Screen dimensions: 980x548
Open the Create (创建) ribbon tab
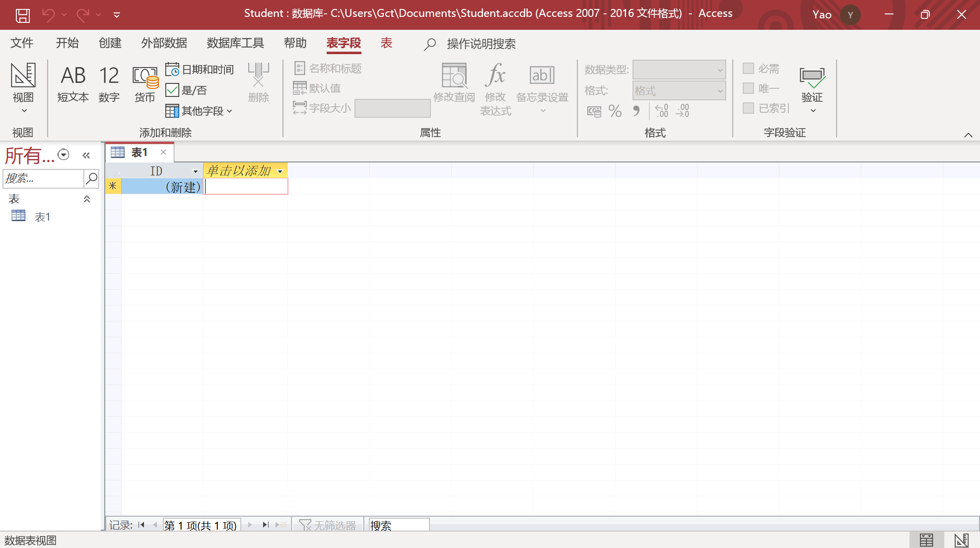click(110, 43)
